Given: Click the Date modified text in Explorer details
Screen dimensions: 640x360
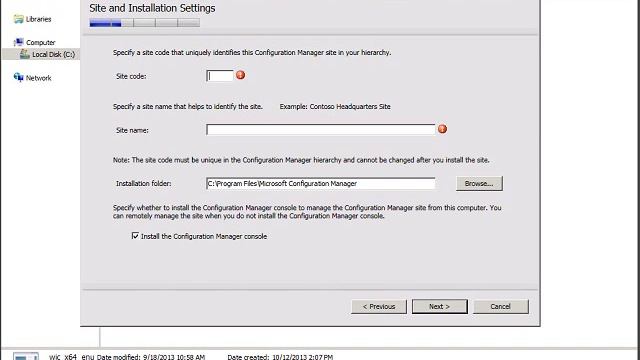Looking at the screenshot, I should point(151,357).
